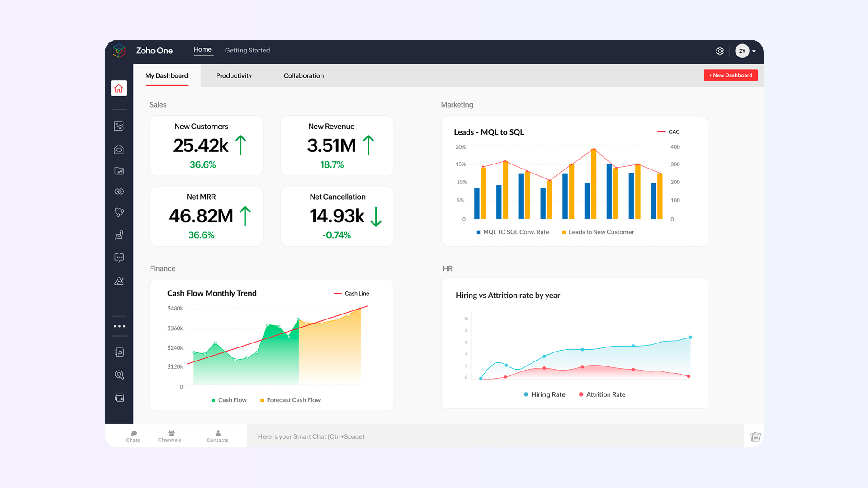Toggle the Cash Line legend entry
The width and height of the screenshot is (868, 488).
coord(351,293)
